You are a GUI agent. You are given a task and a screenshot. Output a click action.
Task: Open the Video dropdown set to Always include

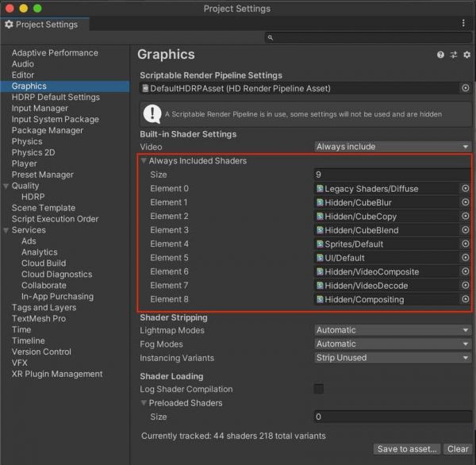click(x=392, y=147)
